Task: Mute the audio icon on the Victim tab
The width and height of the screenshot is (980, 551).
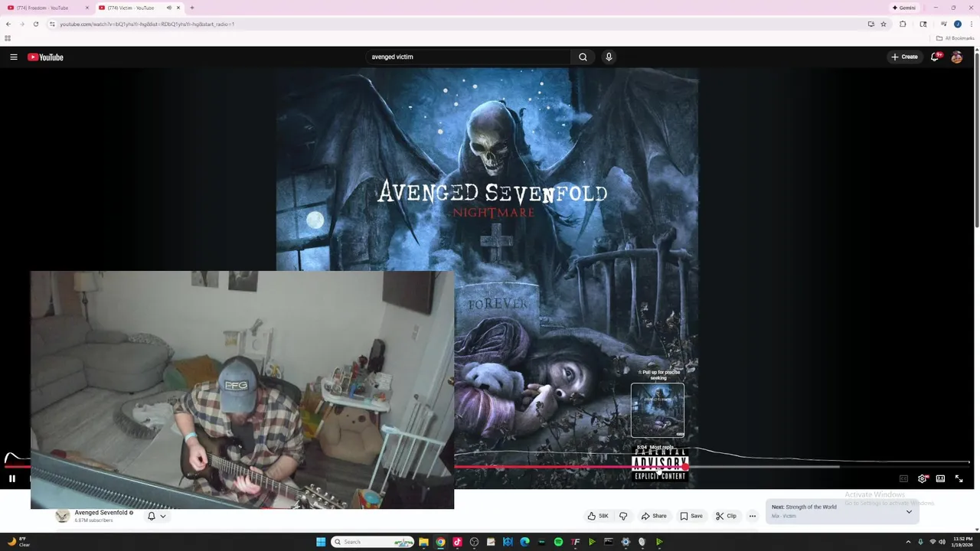Action: click(169, 8)
